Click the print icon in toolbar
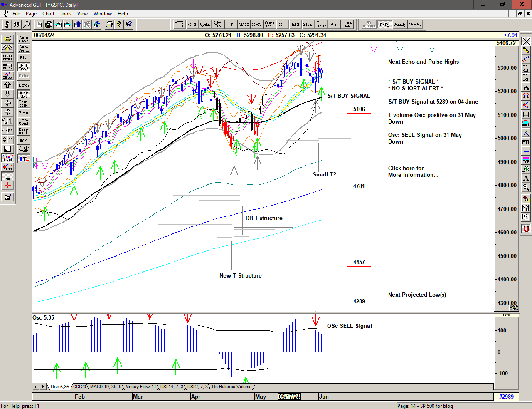Screen dimensions: 532x409 pyautogui.click(x=109, y=25)
